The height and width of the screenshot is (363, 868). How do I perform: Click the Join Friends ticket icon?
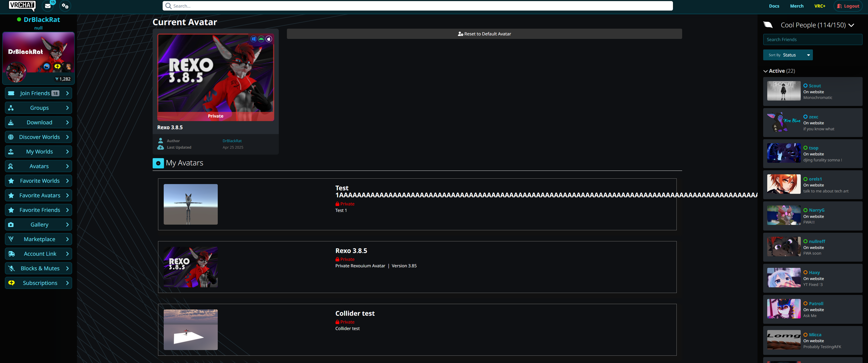pos(11,93)
